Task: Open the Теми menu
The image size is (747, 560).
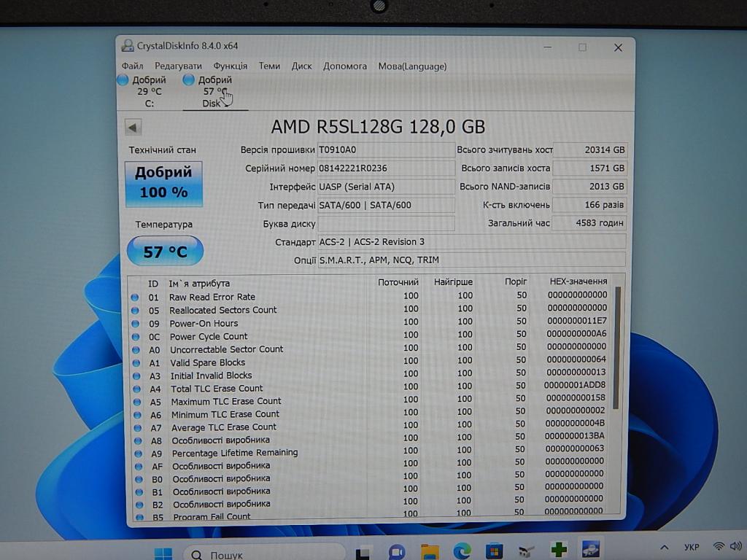Action: (x=269, y=66)
